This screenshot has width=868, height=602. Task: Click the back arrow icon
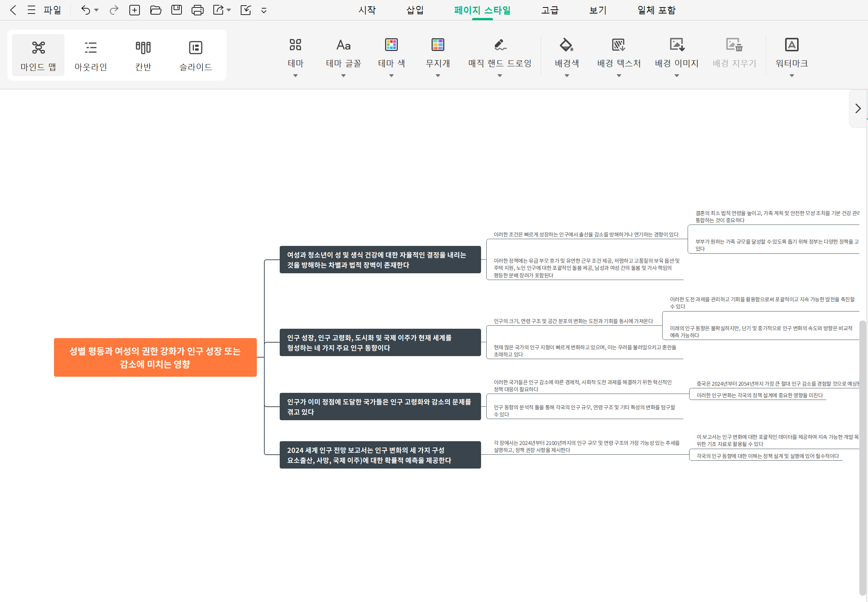coord(13,10)
